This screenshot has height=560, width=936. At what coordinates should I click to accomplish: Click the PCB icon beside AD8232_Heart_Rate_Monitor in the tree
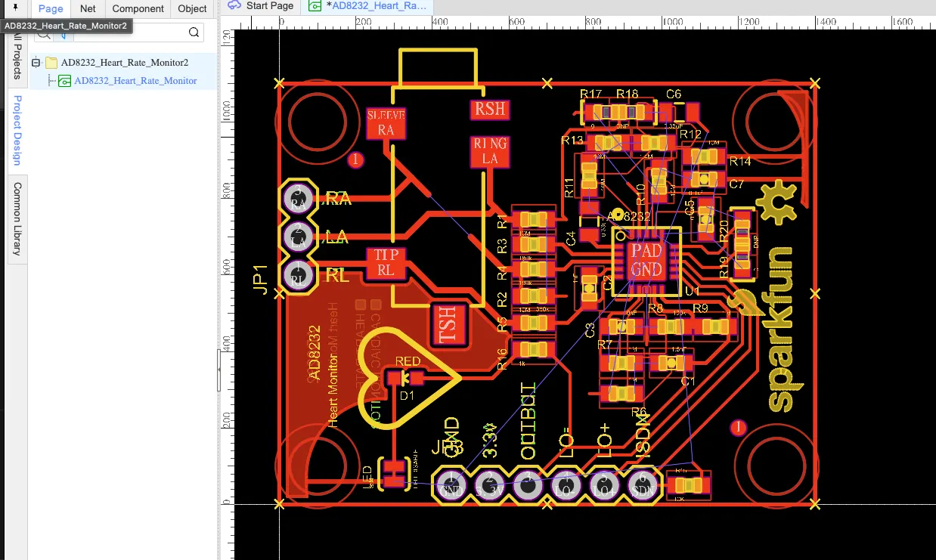(x=65, y=81)
